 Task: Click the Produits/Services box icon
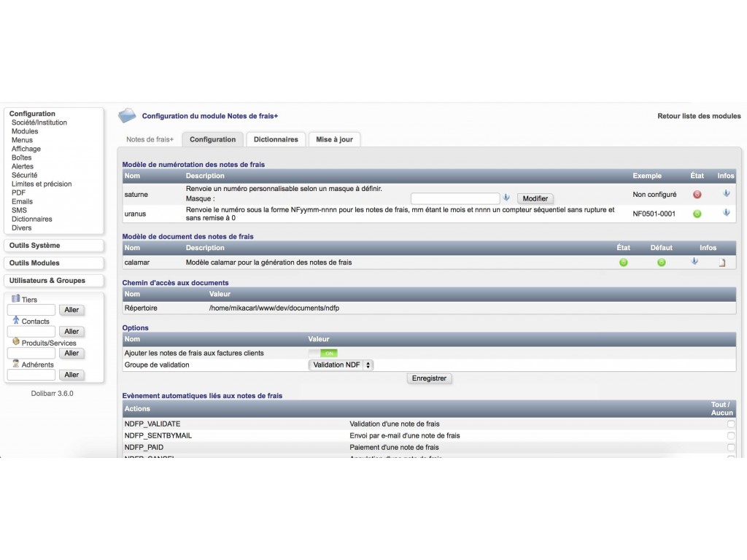coord(16,341)
